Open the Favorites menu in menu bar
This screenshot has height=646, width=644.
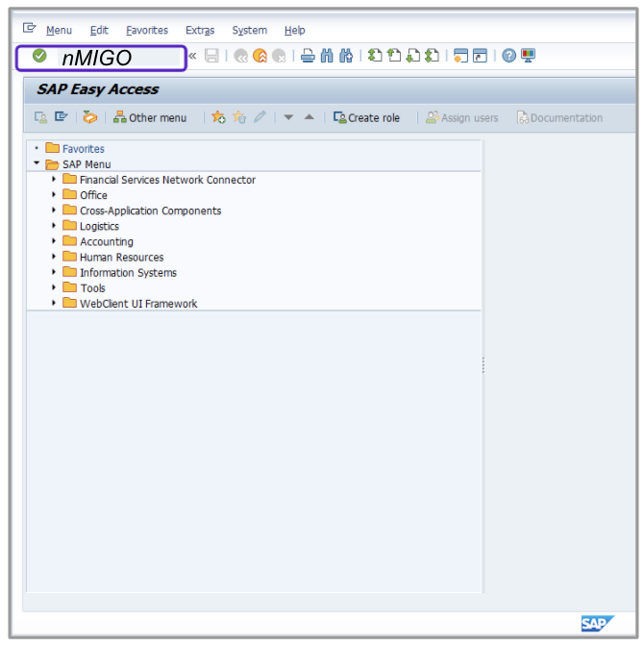146,31
